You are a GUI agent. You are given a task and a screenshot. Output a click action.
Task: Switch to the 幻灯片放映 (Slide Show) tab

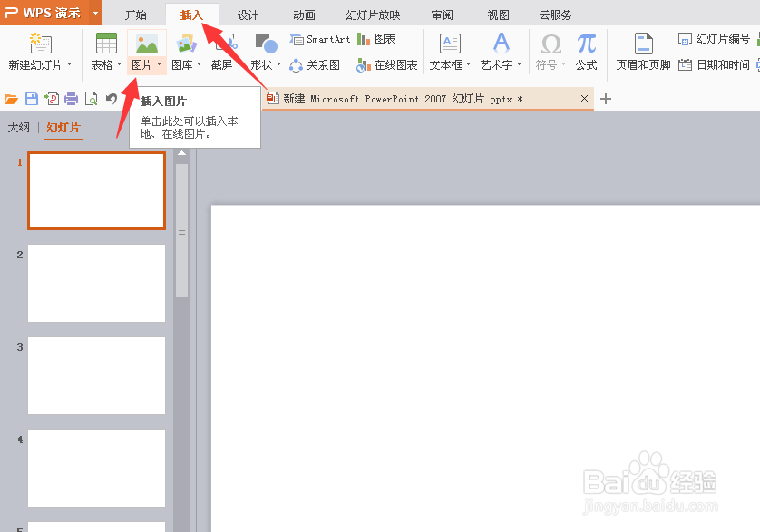tap(374, 15)
